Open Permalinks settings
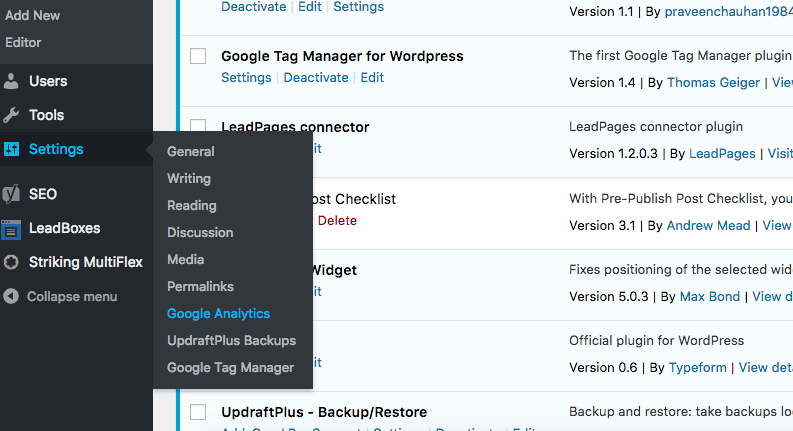The height and width of the screenshot is (431, 793). coord(200,287)
